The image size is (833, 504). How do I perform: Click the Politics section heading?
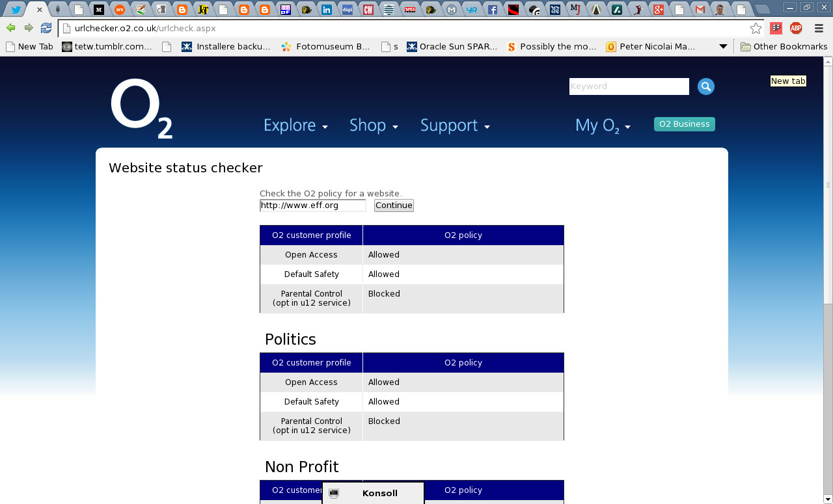tap(290, 339)
